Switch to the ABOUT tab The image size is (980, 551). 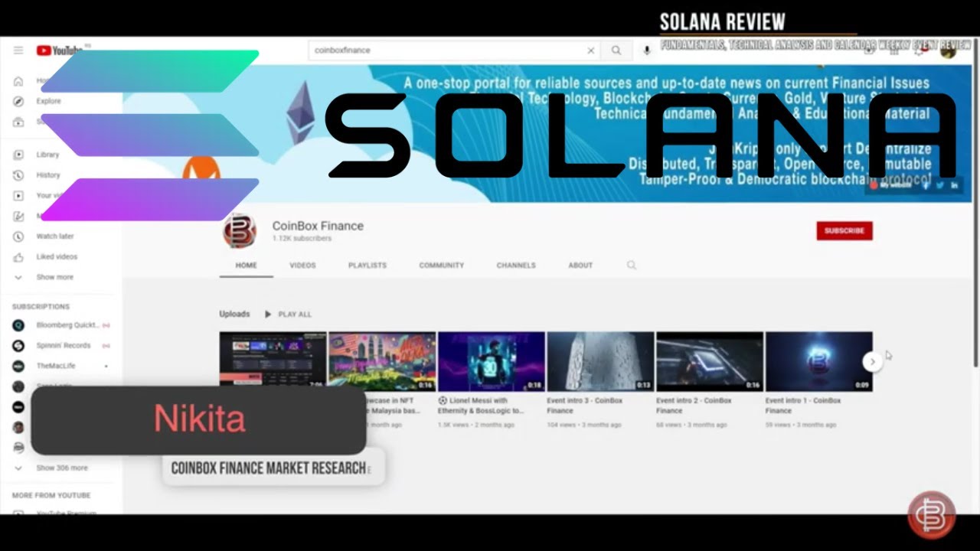[x=580, y=266]
